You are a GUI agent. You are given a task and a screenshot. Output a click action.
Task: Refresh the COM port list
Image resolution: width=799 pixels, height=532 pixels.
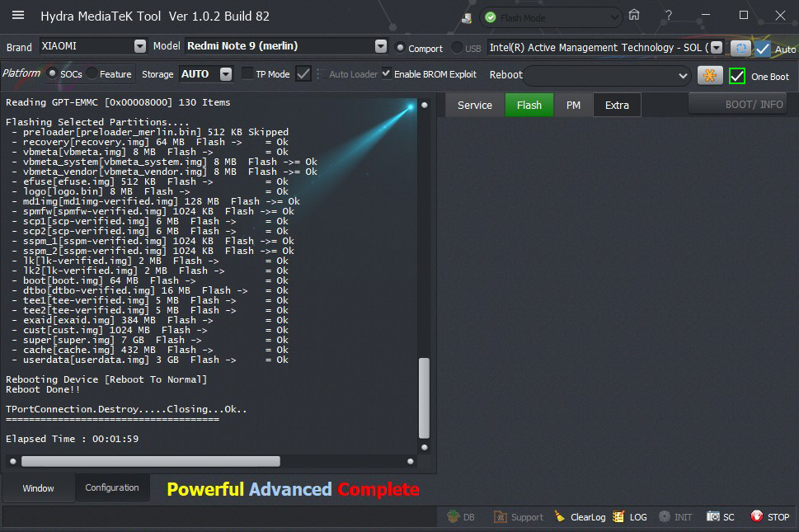740,48
